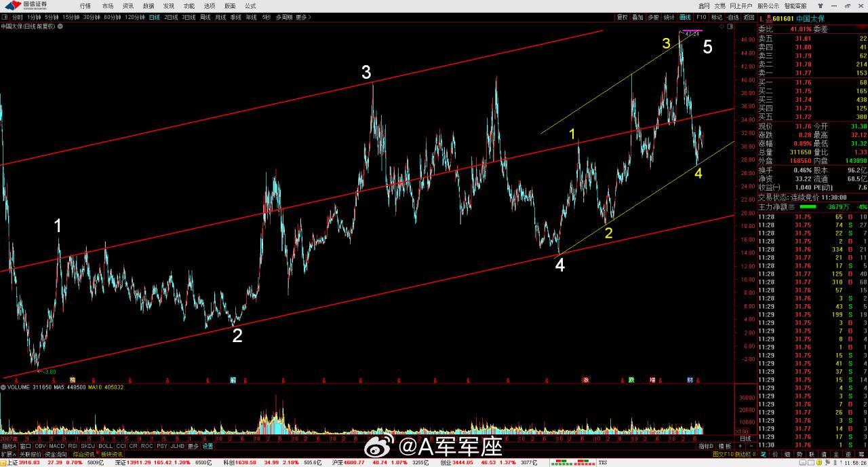The height and width of the screenshot is (467, 868).
Task: Select the 120分钟 period
Action: tap(135, 17)
